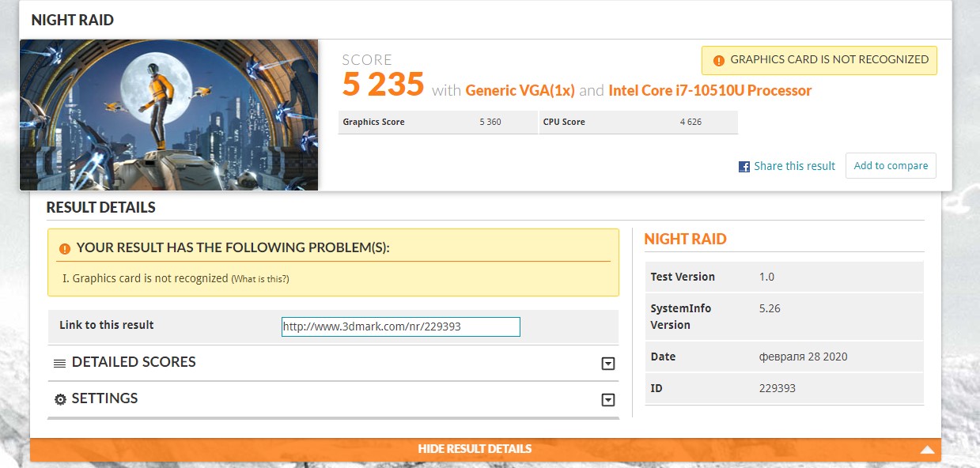Collapse details with the white triangle arrow
The width and height of the screenshot is (980, 468).
point(928,450)
